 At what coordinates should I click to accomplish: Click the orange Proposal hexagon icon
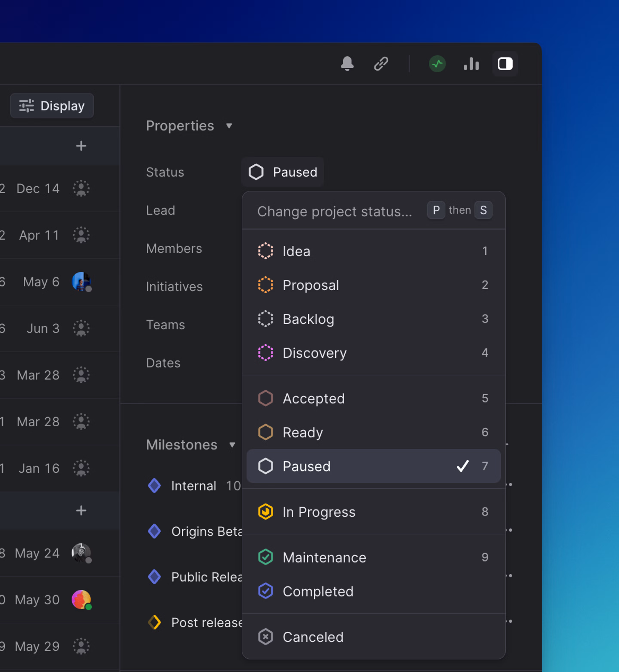tap(265, 285)
